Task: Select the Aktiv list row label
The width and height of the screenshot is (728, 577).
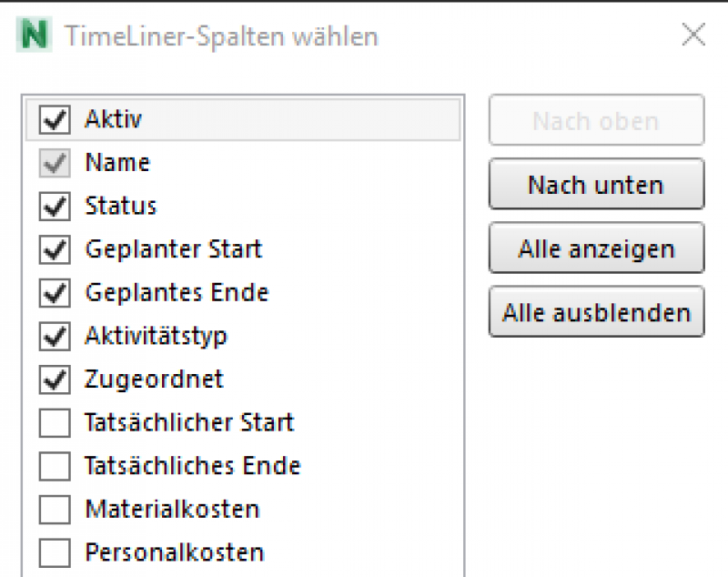Action: [114, 118]
